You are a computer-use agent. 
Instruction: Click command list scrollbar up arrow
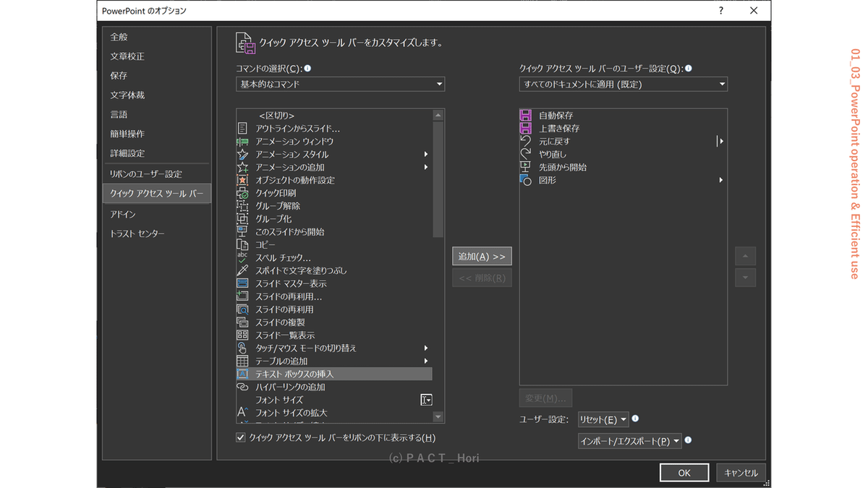click(x=438, y=115)
